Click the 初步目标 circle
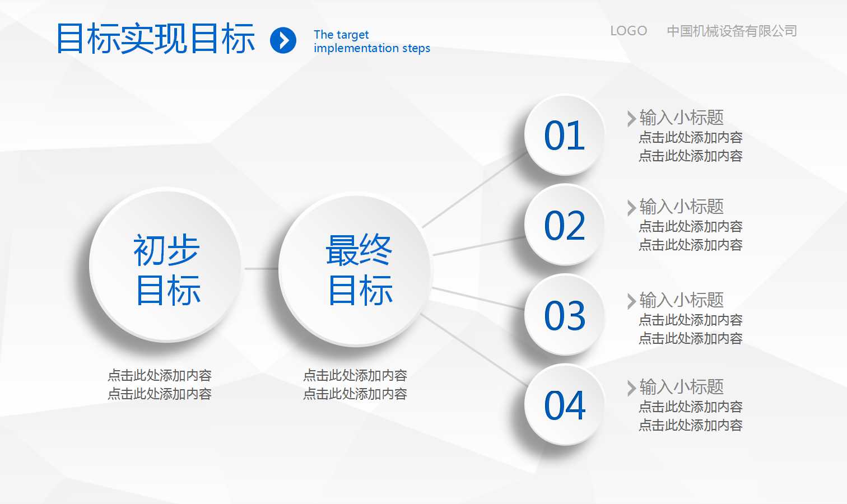Viewport: 847px width, 504px height. tap(165, 265)
